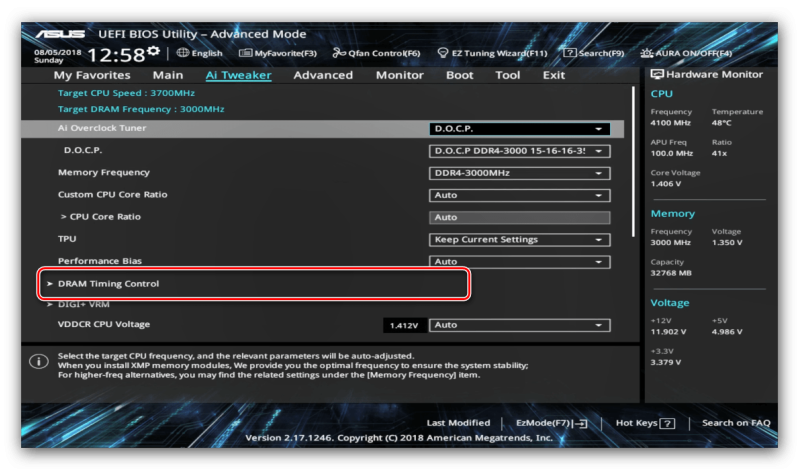Screen dimensions: 800x470
Task: Open the VDDCR CPU Voltage dropdown
Action: 519,325
